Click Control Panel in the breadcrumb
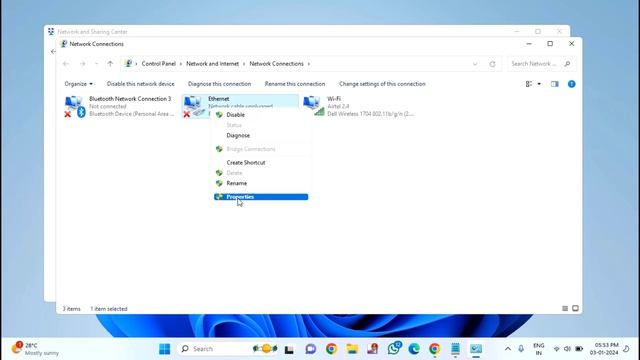 click(x=158, y=64)
